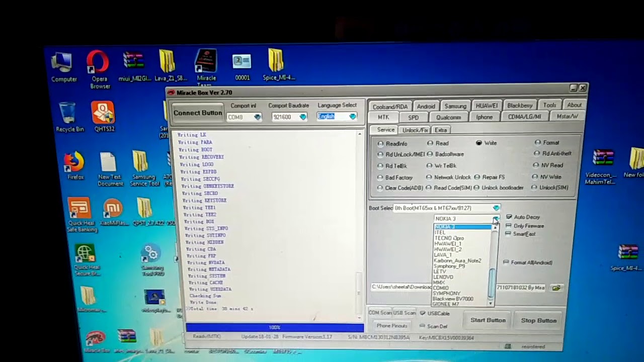Open the Extra sub-tab

pyautogui.click(x=441, y=130)
